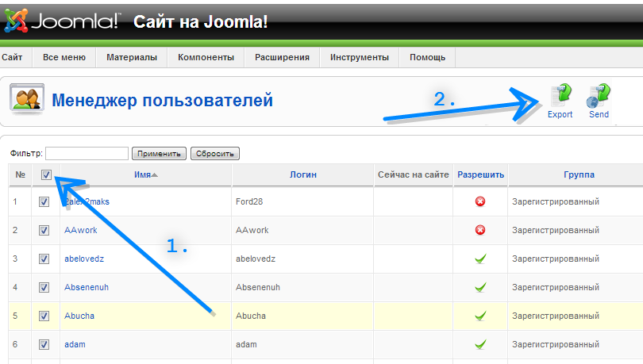Viewport: 643px width, 364px height.
Task: Uncheck the checkbox for Absenenuh row
Action: tap(44, 287)
